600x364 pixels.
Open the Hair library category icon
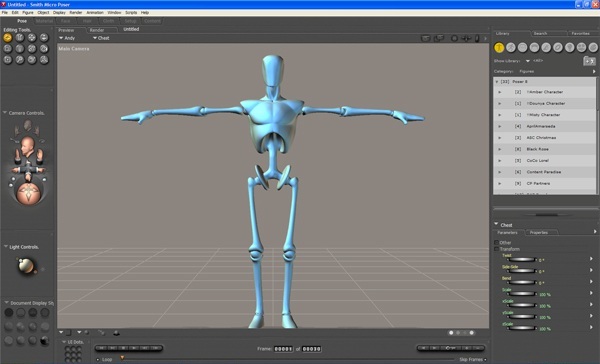tap(534, 47)
